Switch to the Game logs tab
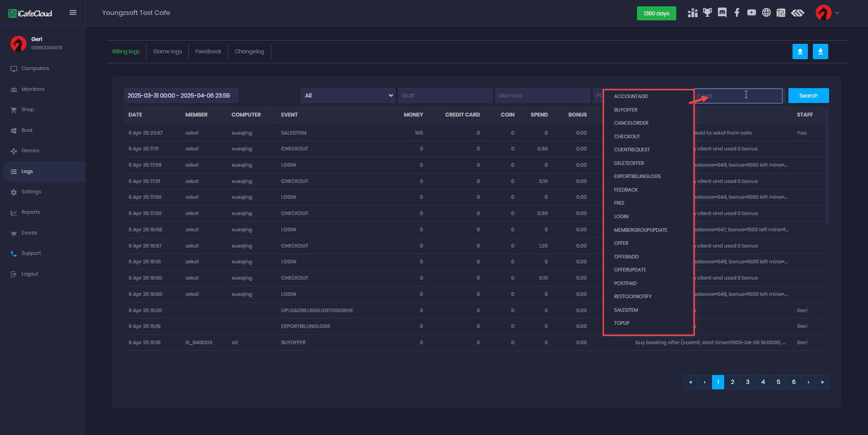The height and width of the screenshot is (435, 868). pos(167,51)
